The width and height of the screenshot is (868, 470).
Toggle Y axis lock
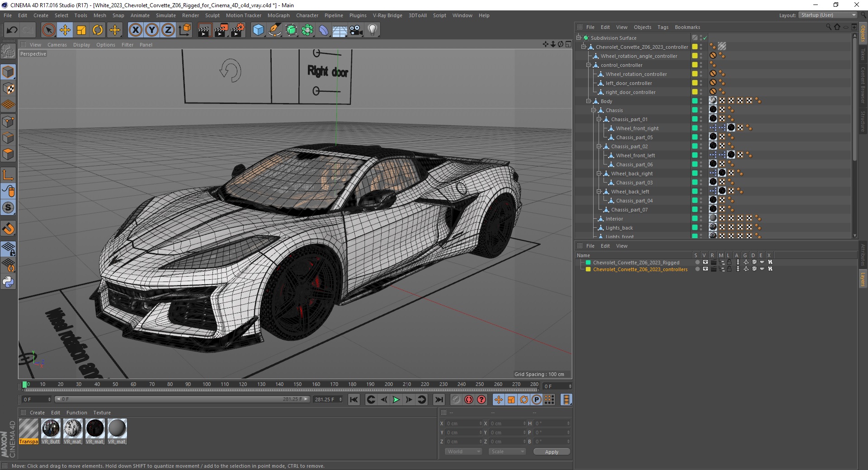tap(152, 30)
